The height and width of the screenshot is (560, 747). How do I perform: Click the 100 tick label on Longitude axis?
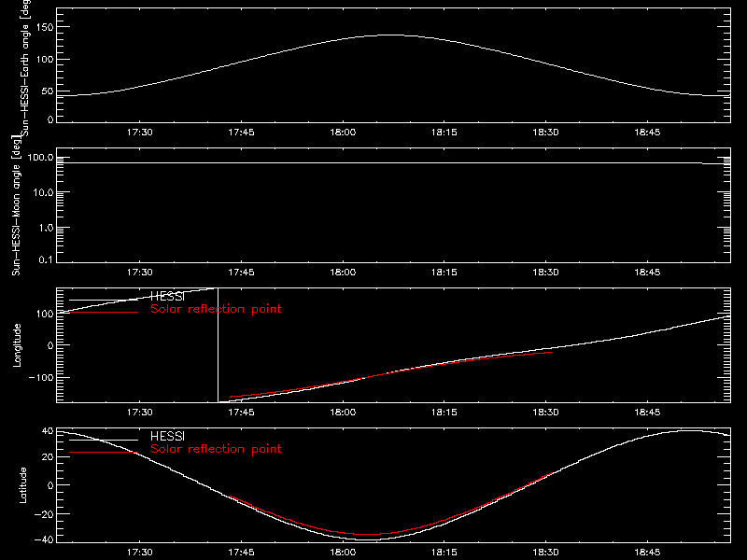45,314
